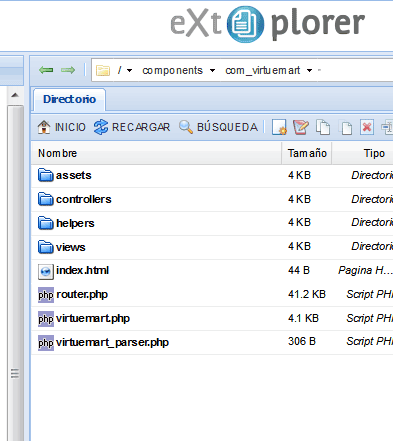
Task: Reload the listing with RECARGAR
Action: pyautogui.click(x=132, y=127)
